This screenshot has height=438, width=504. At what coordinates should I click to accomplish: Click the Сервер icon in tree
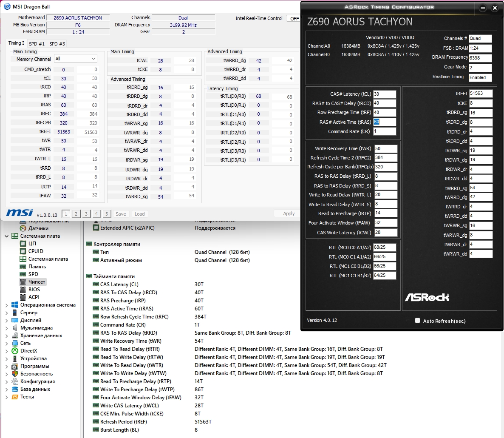[x=15, y=313]
